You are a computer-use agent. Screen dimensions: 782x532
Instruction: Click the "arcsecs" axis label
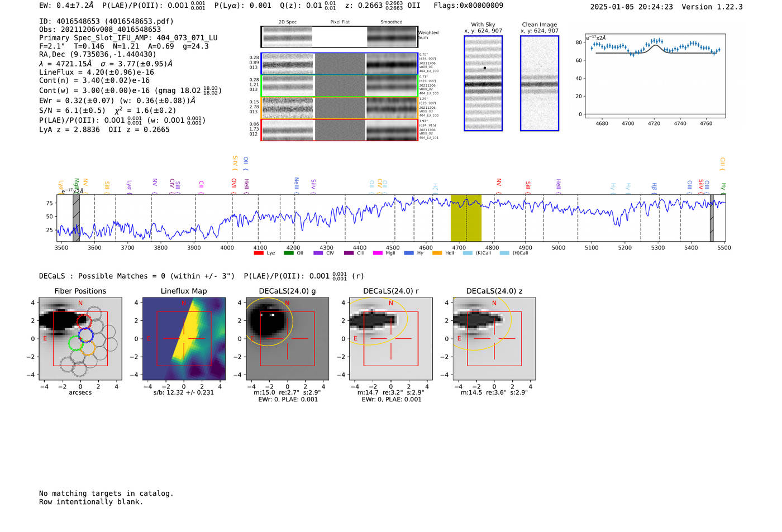coord(80,392)
